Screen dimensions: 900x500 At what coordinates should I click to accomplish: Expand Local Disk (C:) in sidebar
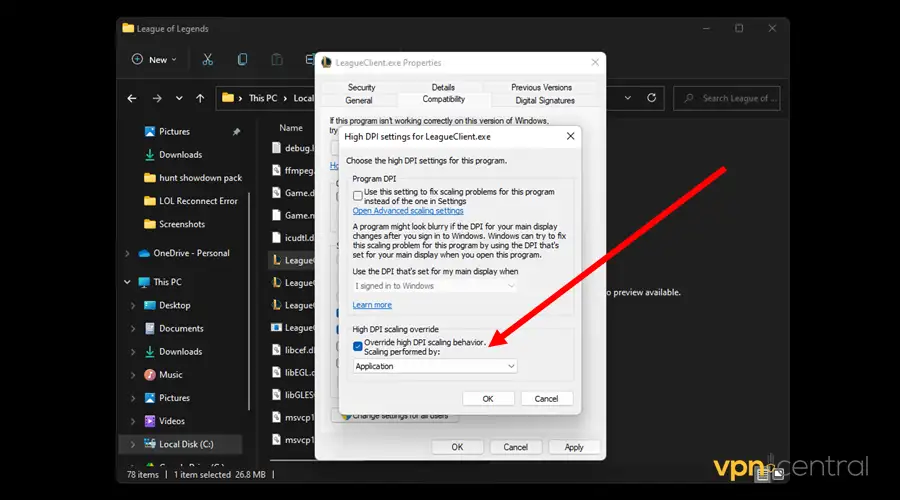133,444
